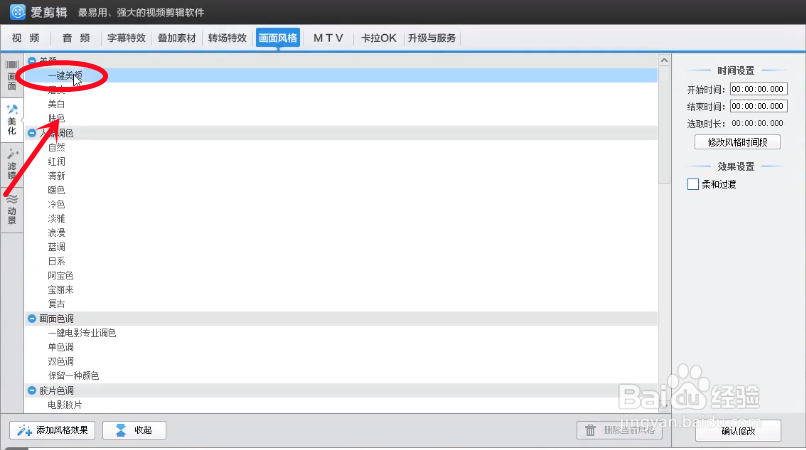Collapse the 画面色调 category
This screenshot has width=806, height=450.
[x=32, y=319]
